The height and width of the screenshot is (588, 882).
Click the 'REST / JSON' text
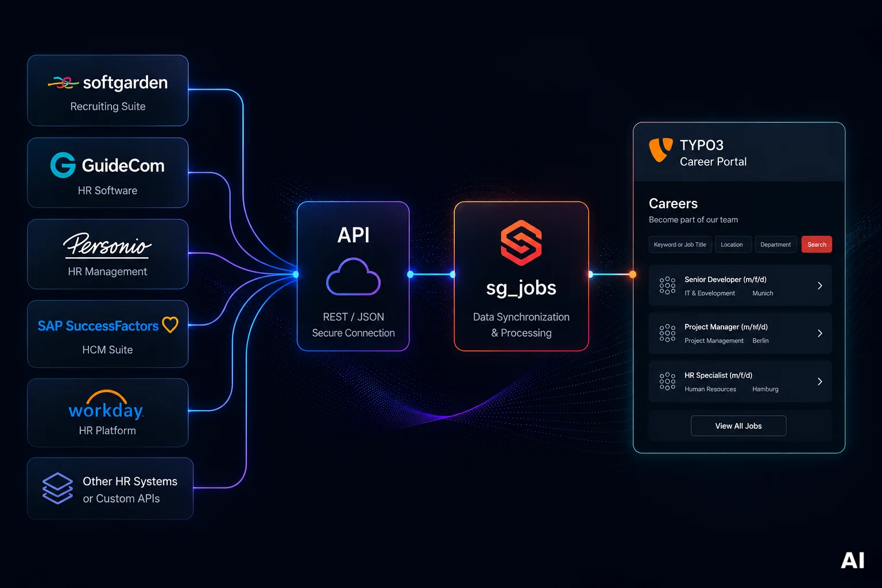(353, 317)
